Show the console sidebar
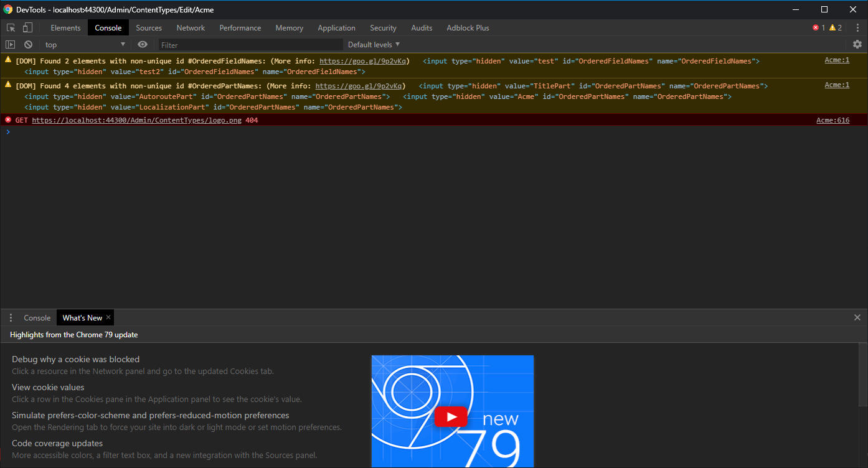The height and width of the screenshot is (468, 868). [x=10, y=44]
